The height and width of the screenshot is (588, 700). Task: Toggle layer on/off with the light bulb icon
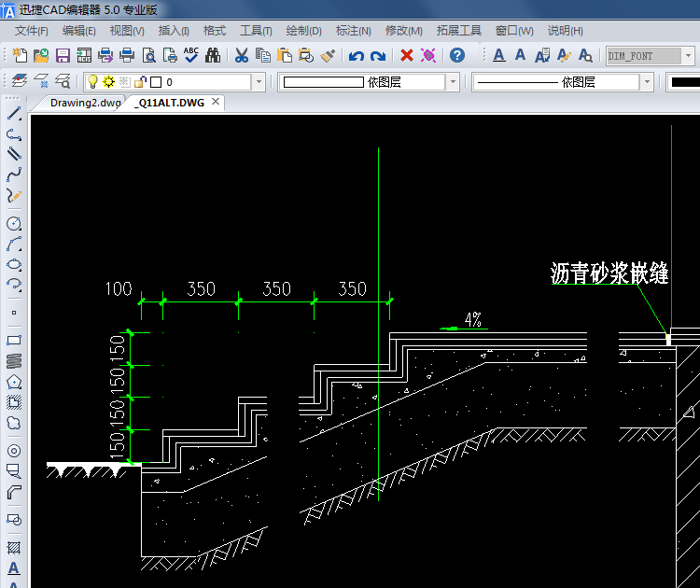tap(92, 82)
